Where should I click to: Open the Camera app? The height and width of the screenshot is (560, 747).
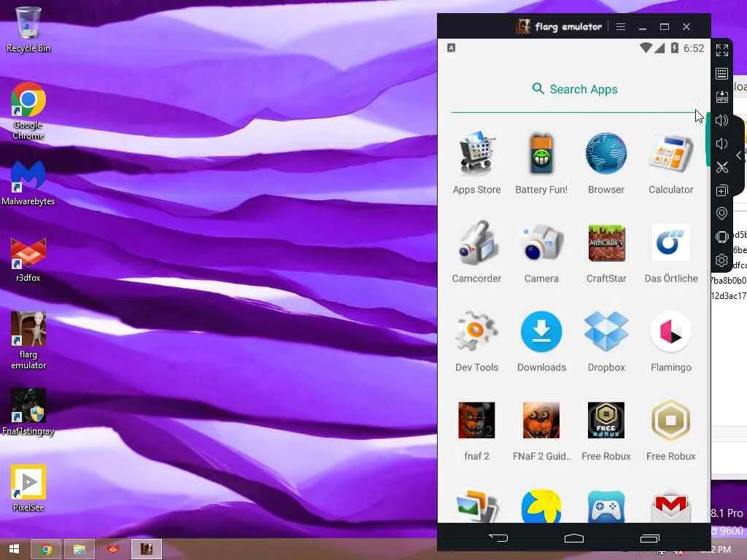click(541, 252)
